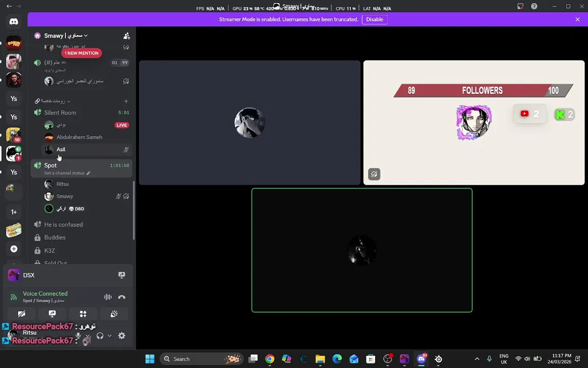Jump to the 1 NEW MENTION pill
This screenshot has height=368, width=588.
click(x=81, y=53)
